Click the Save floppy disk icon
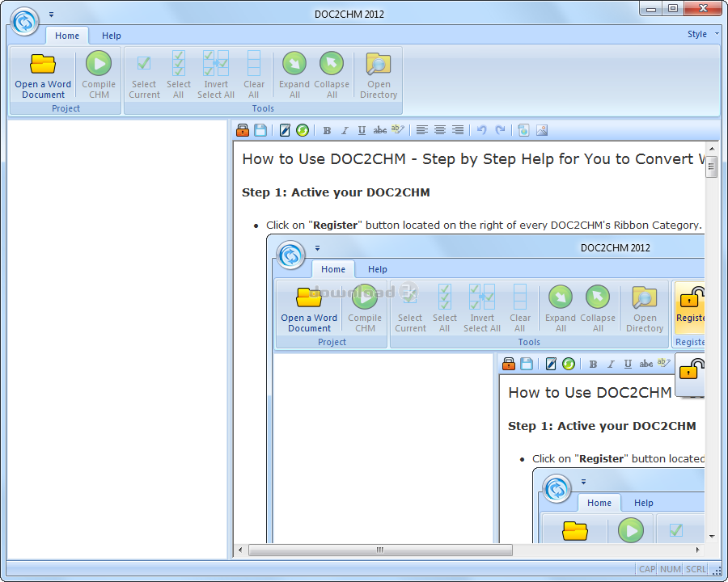 point(260,130)
